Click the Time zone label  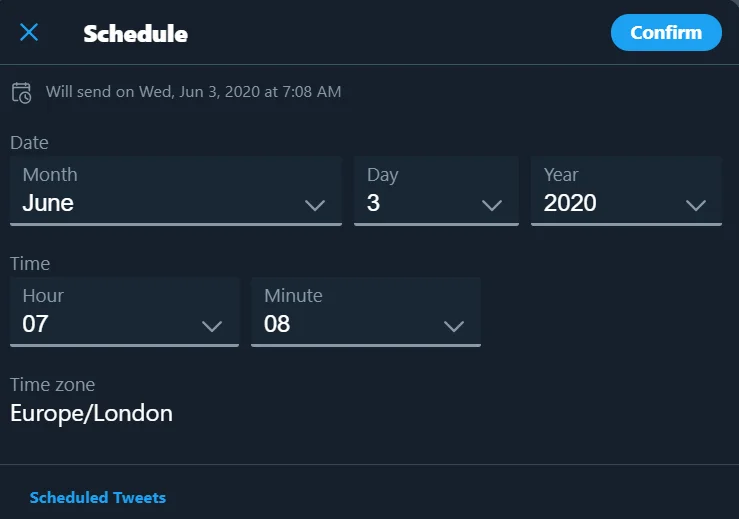(x=52, y=385)
